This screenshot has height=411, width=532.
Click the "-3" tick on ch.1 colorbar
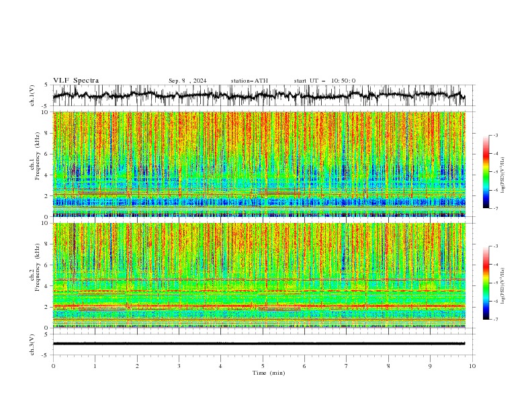496,135
